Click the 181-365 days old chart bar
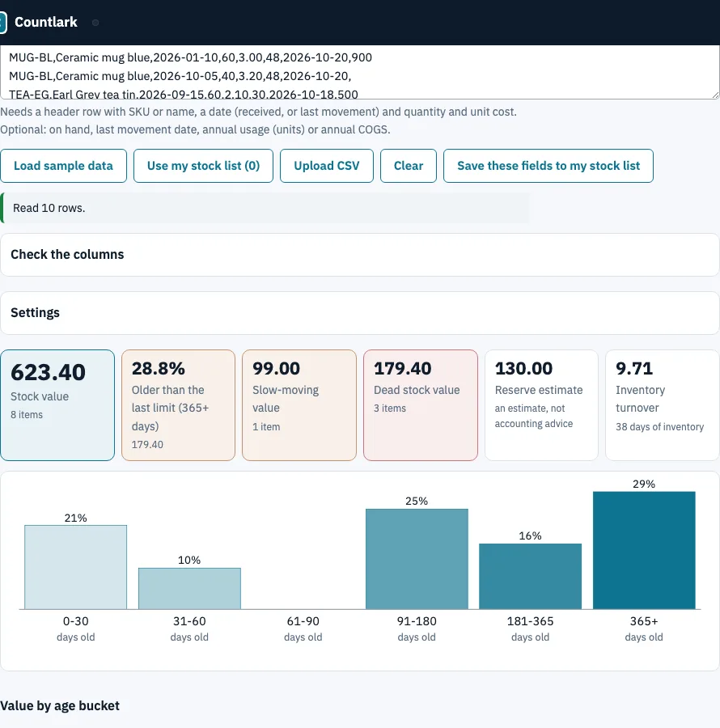720x728 pixels. point(530,576)
